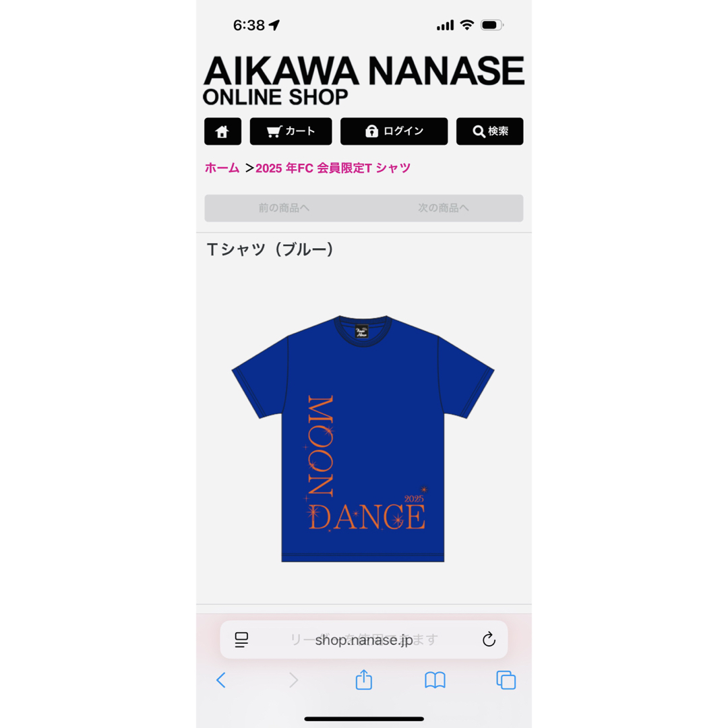Tap the iOS home indicator bar
This screenshot has height=728, width=728.
tap(363, 719)
